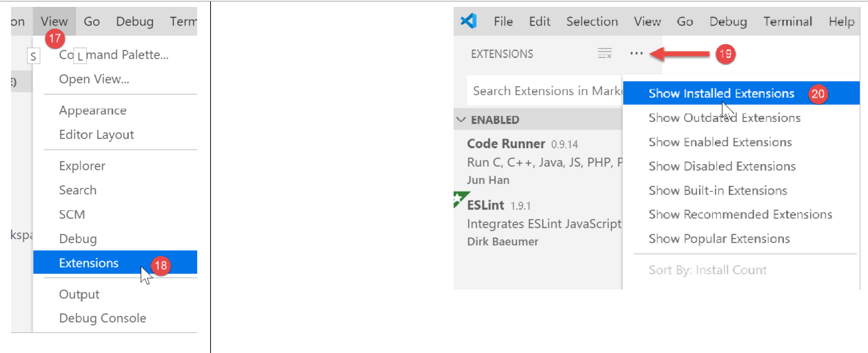Image resolution: width=868 pixels, height=353 pixels.
Task: Click the Search Extensions in Marketplace field
Action: pos(545,91)
